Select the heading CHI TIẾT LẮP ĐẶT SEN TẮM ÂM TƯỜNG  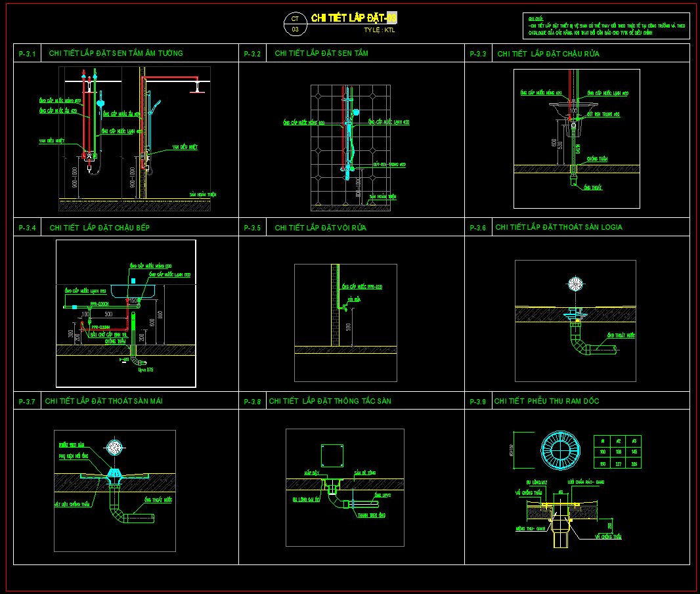[116, 53]
